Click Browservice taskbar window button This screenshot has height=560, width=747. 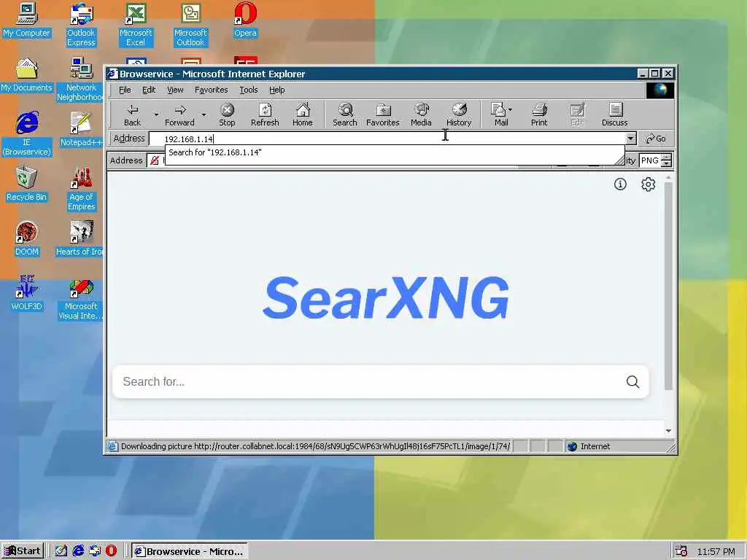(x=189, y=551)
